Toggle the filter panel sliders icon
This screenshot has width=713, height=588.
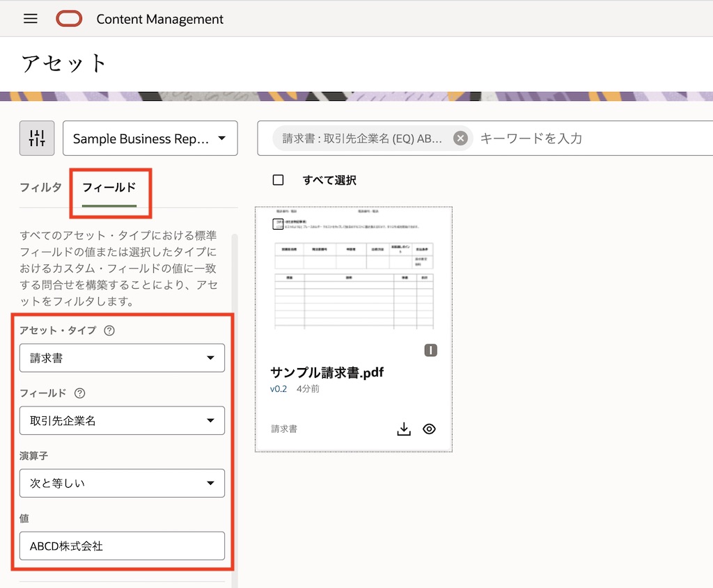[x=37, y=138]
